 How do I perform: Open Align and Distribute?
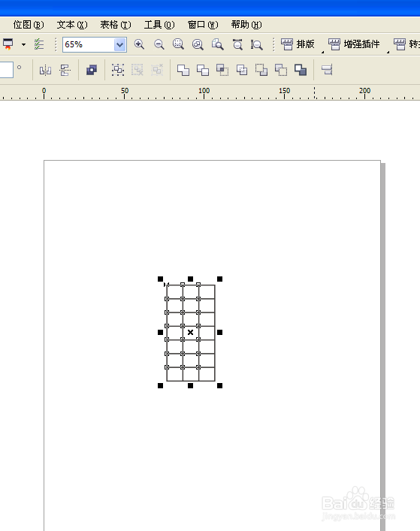[327, 70]
